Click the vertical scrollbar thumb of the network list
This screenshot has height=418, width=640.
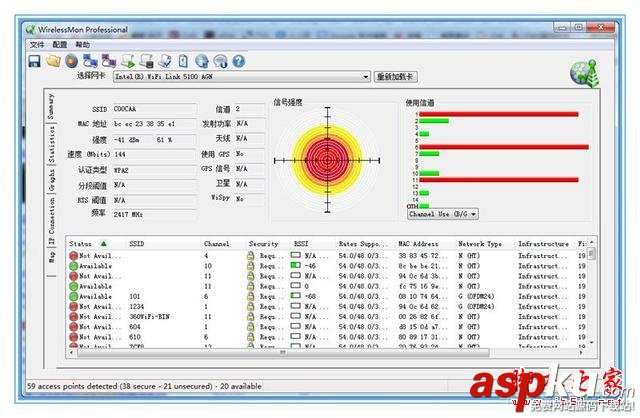[x=591, y=254]
